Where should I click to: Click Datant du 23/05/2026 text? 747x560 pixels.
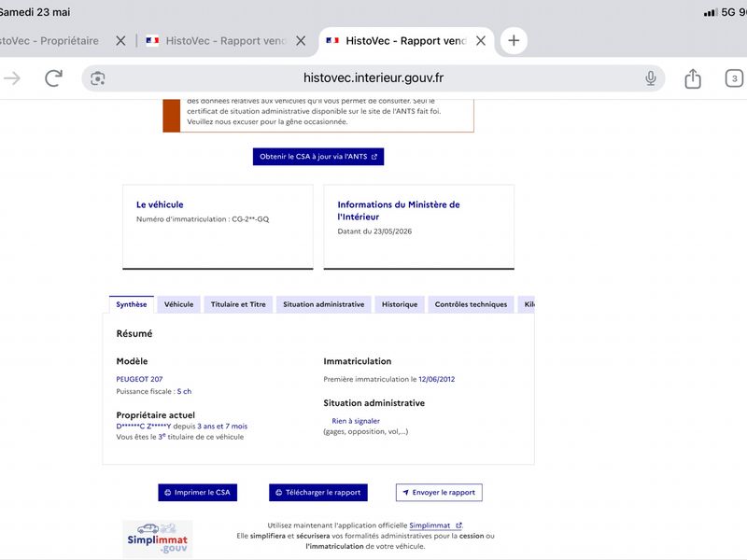click(x=374, y=231)
